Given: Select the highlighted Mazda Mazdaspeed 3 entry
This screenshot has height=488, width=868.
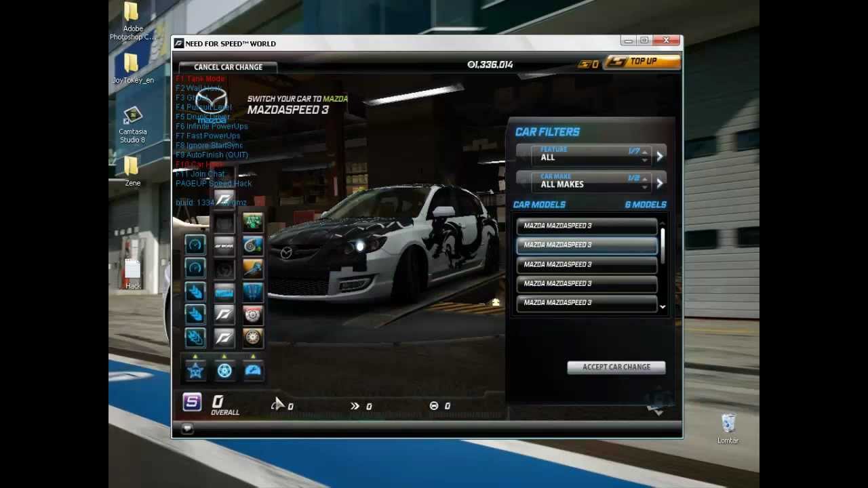Looking at the screenshot, I should (587, 245).
